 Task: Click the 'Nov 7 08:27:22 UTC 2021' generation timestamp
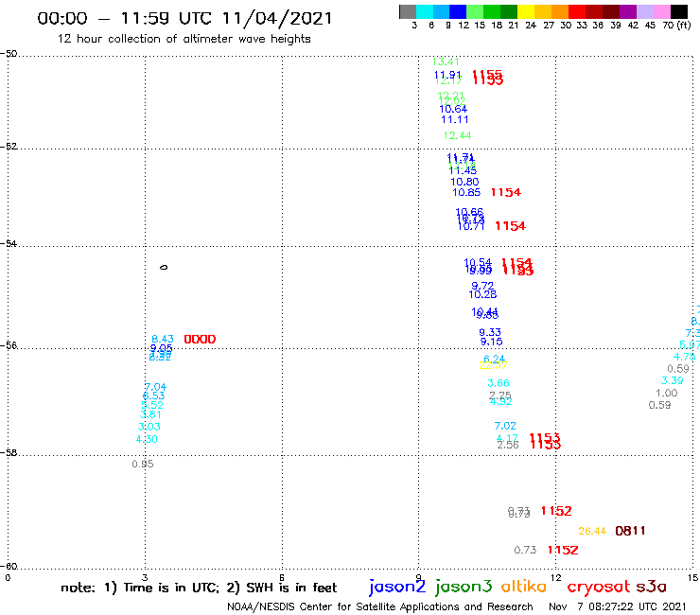(x=618, y=606)
